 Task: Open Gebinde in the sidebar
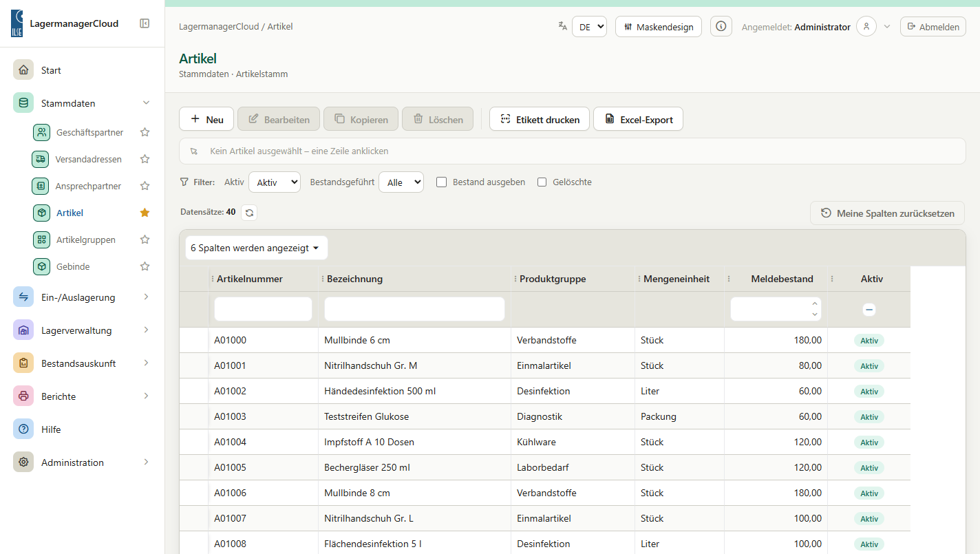click(73, 266)
